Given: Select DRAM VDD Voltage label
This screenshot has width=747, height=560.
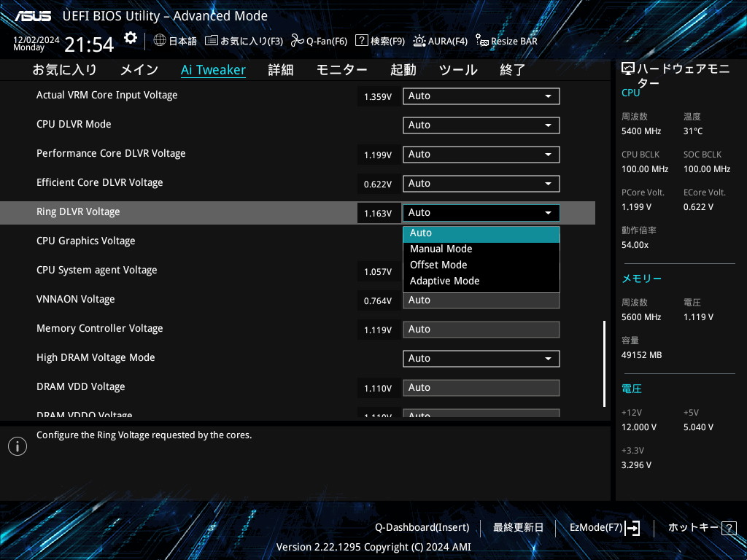Looking at the screenshot, I should point(81,386).
